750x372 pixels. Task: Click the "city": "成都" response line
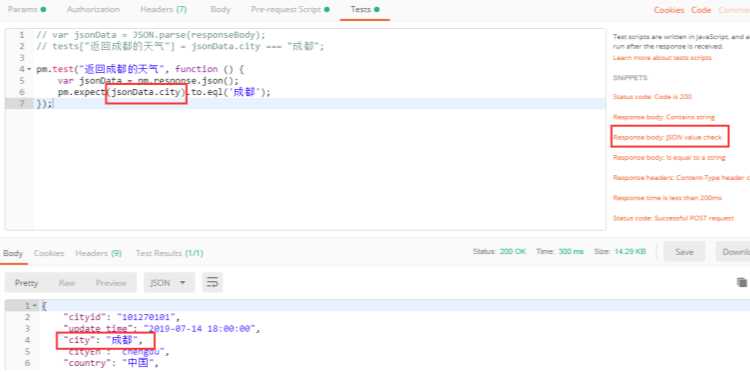point(103,340)
